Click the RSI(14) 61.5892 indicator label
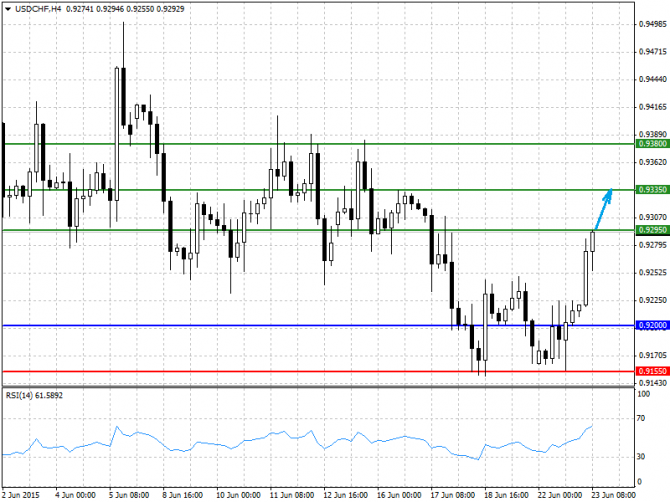 [34, 396]
